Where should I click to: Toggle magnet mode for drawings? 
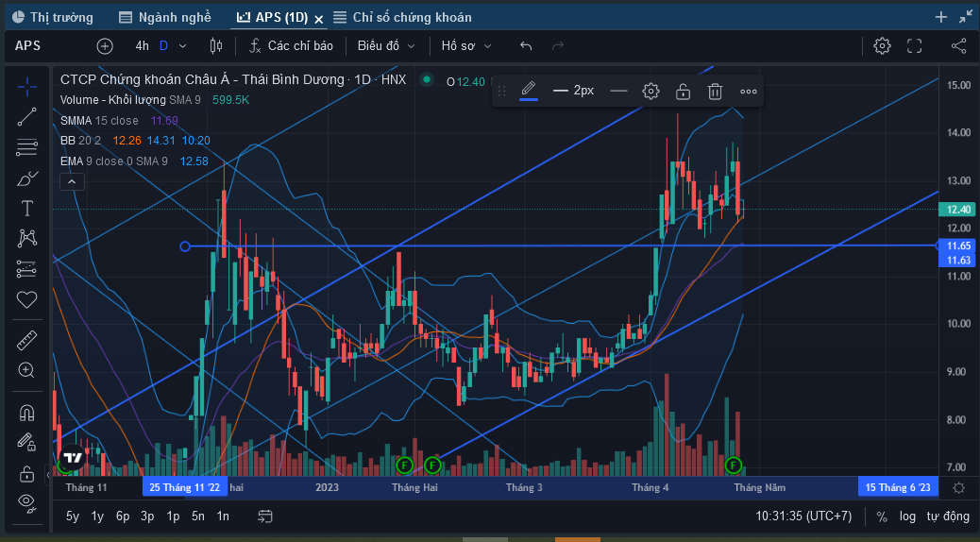[x=26, y=413]
